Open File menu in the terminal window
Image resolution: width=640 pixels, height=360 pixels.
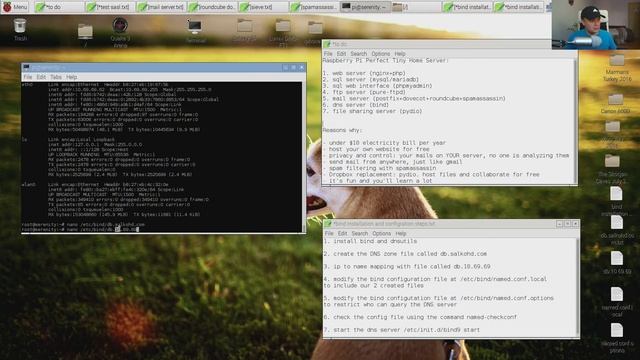(27, 77)
